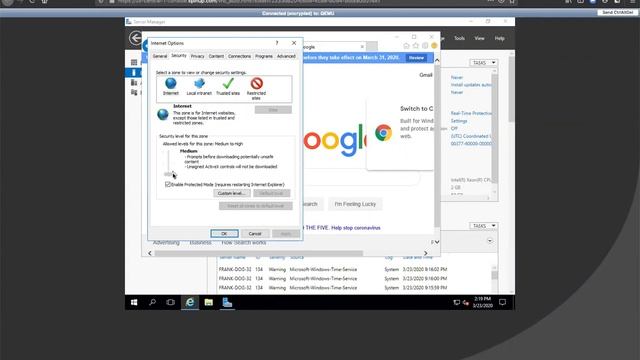This screenshot has width=640, height=360.
Task: Click the taskbar clock showing 2:19 PM
Action: [482, 302]
